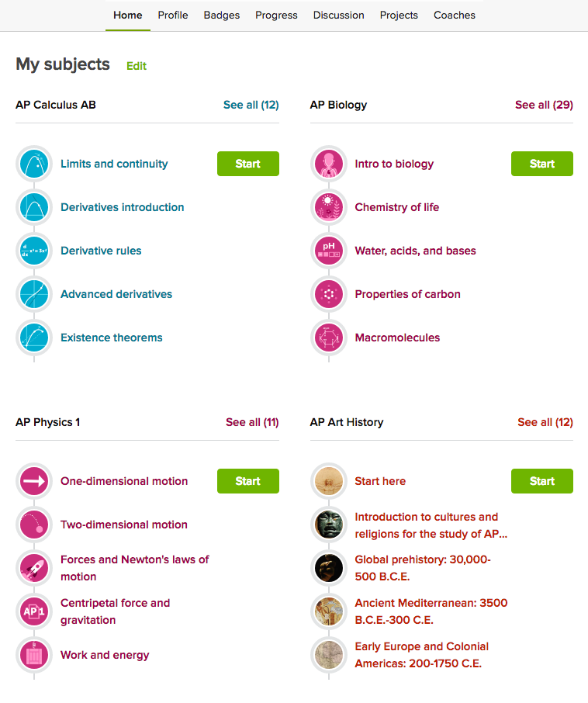
Task: Open the Work and energy link
Action: 105,655
